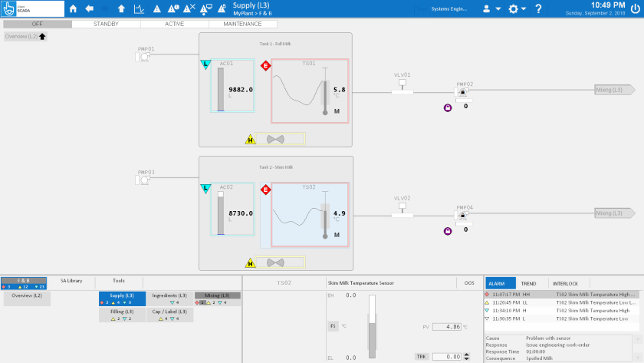Click the Home icon in top toolbar
Screen dimensions: 644x363
tap(74, 9)
